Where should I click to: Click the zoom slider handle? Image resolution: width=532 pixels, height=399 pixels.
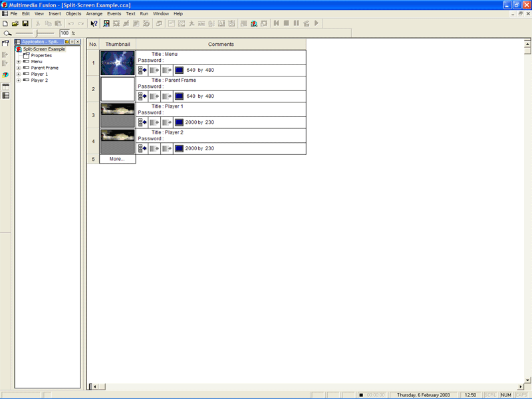pyautogui.click(x=37, y=33)
